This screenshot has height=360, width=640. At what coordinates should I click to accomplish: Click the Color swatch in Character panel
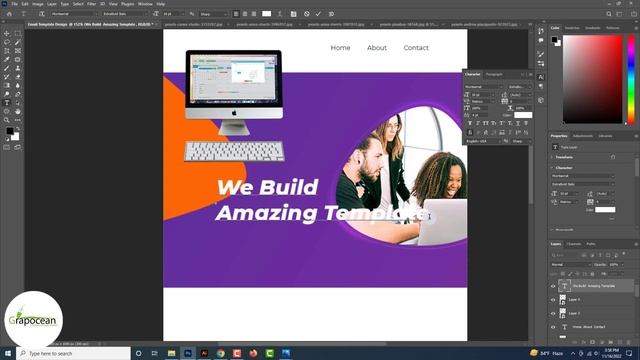click(x=523, y=115)
